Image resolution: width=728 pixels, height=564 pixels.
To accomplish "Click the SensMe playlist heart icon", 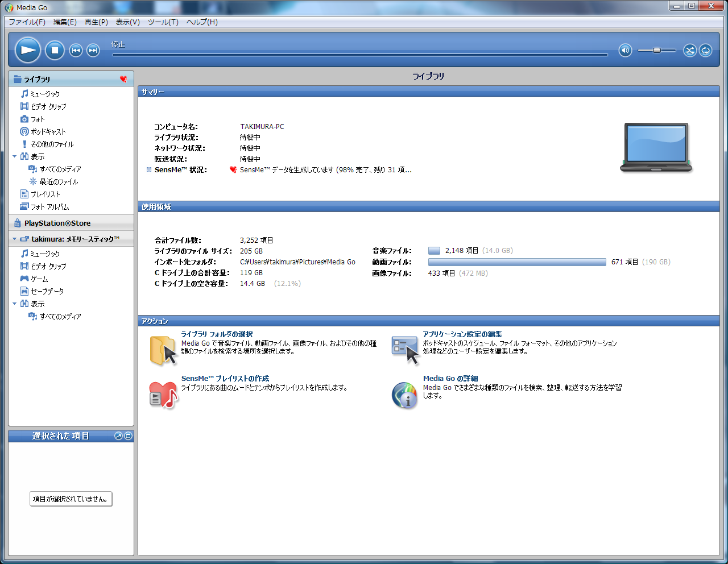I will (163, 395).
